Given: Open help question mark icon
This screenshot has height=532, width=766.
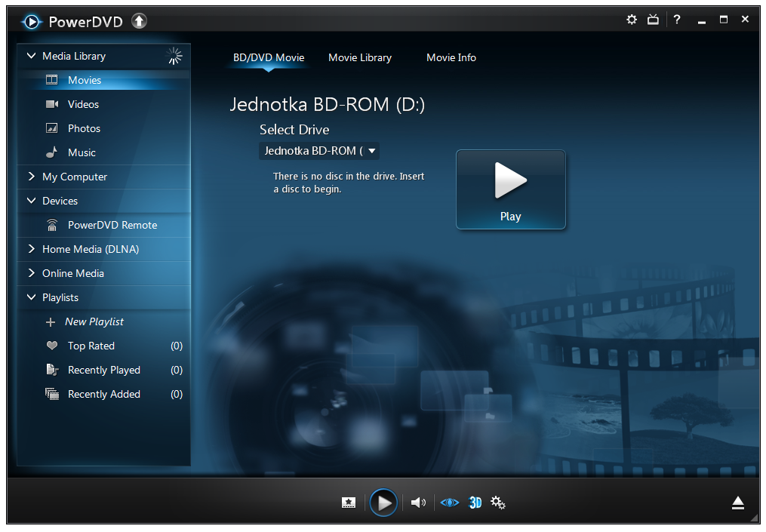Looking at the screenshot, I should pyautogui.click(x=677, y=20).
